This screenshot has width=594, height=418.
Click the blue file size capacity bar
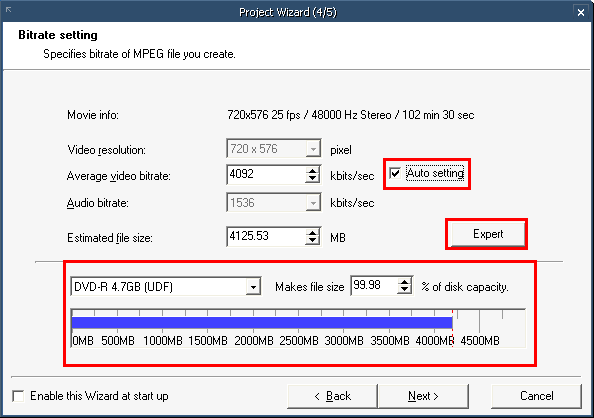point(262,323)
